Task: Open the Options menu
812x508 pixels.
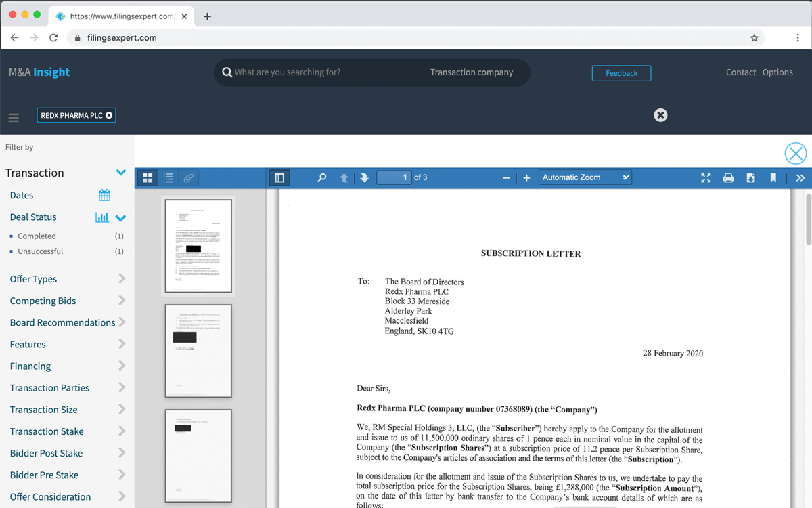Action: tap(777, 72)
